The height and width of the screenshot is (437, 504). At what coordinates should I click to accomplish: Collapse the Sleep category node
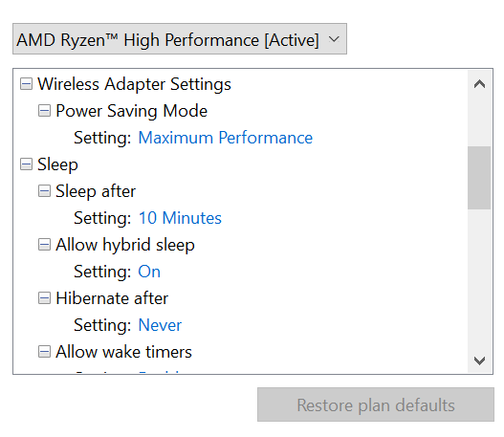click(x=26, y=164)
